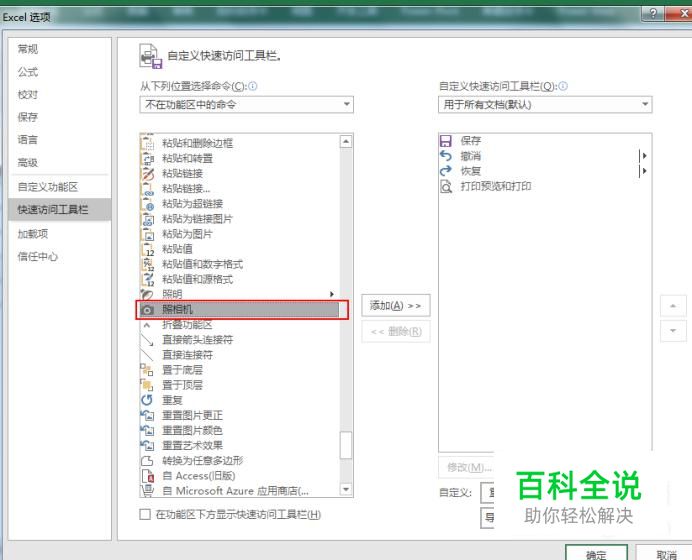This screenshot has height=560, width=692.
Task: Click the << 删除(R) button
Action: [396, 331]
